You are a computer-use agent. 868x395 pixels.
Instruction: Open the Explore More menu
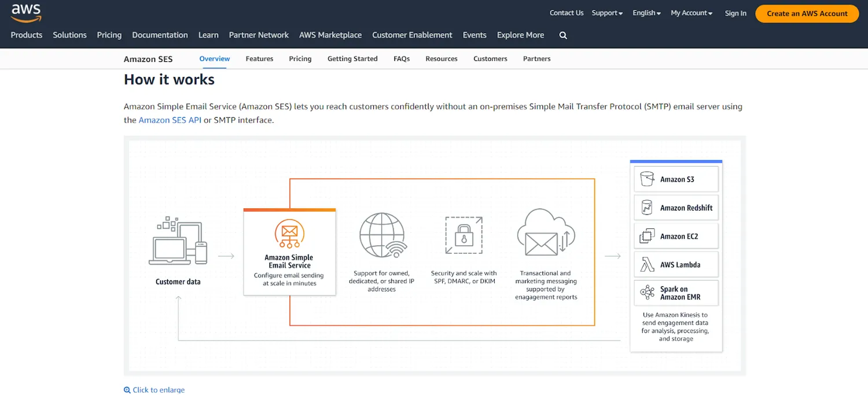[520, 35]
